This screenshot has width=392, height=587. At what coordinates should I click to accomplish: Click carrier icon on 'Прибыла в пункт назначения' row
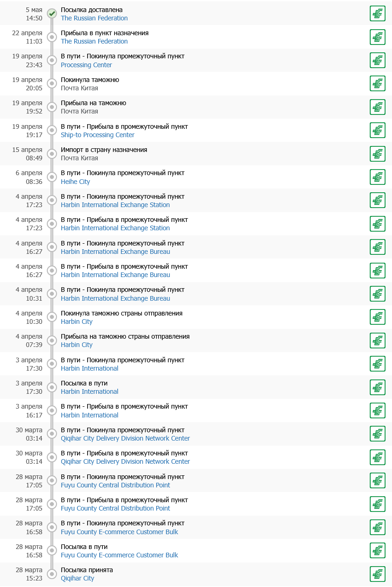[378, 37]
